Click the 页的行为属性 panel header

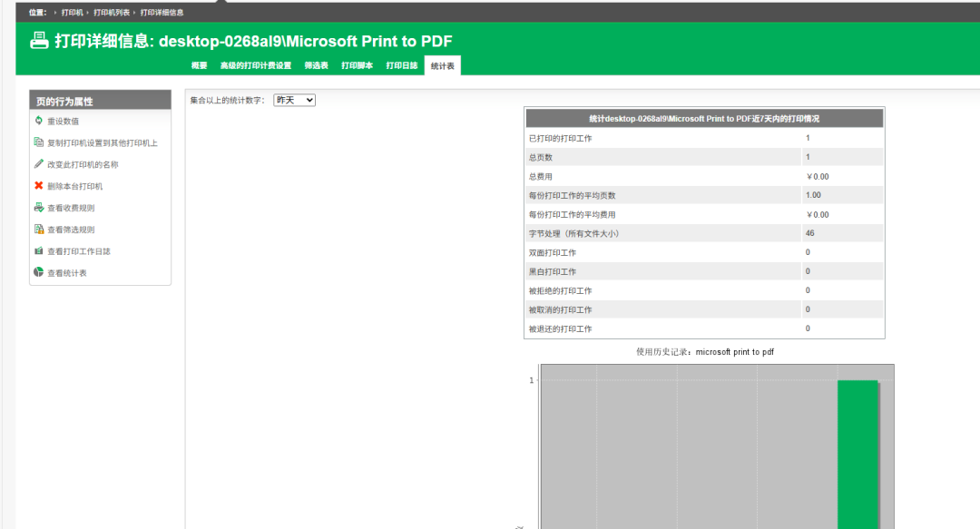tap(100, 101)
